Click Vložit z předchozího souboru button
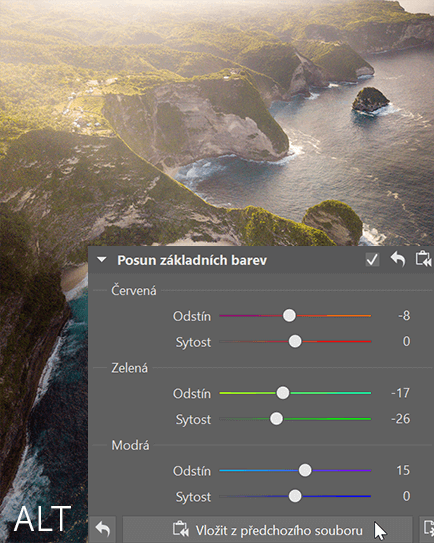434x543 pixels. pos(267,530)
